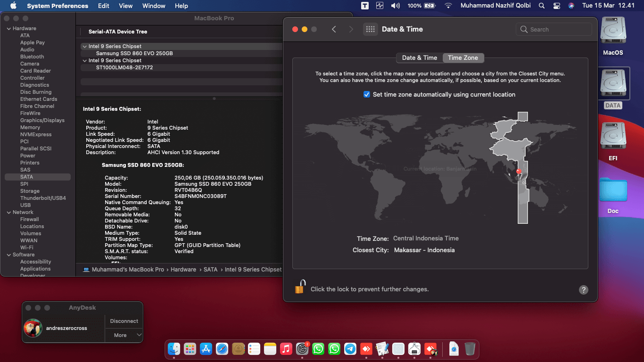The height and width of the screenshot is (362, 644).
Task: Open the Notes app in the Dock
Action: pyautogui.click(x=270, y=349)
